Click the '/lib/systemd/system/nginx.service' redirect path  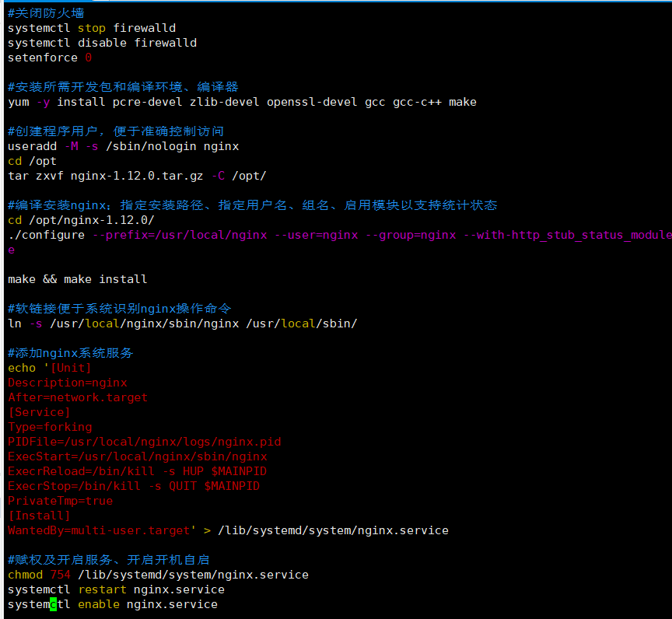coord(334,531)
